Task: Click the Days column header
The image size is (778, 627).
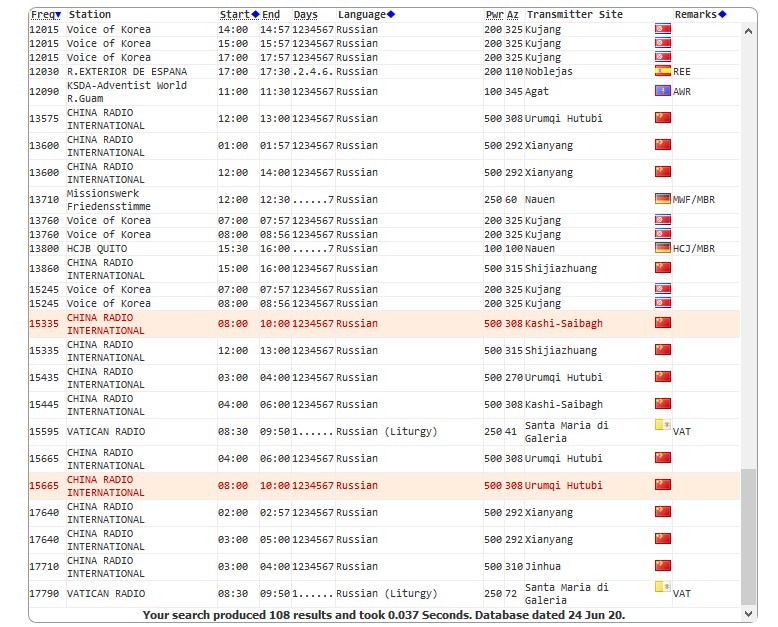Action: point(306,15)
